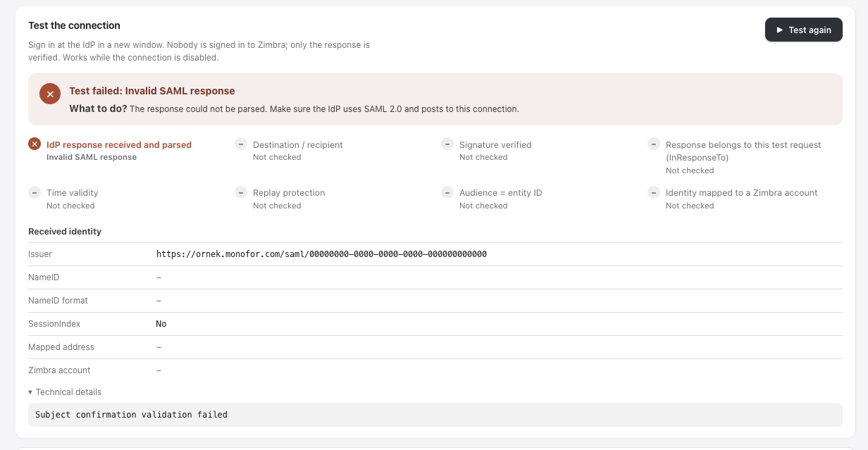
Task: Click the 'Mapped address' row label
Action: tap(61, 347)
